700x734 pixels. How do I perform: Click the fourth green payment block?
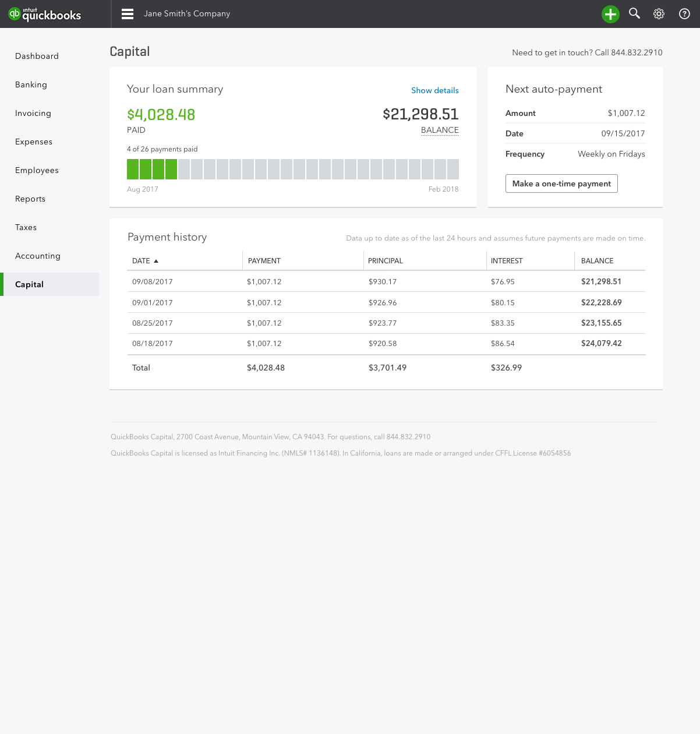point(171,169)
